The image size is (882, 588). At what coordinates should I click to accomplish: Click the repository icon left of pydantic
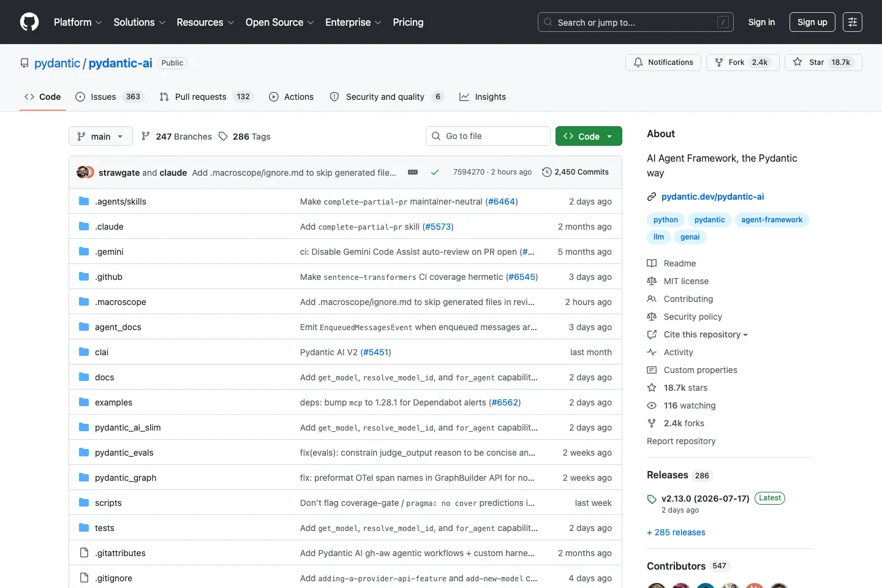(x=24, y=63)
